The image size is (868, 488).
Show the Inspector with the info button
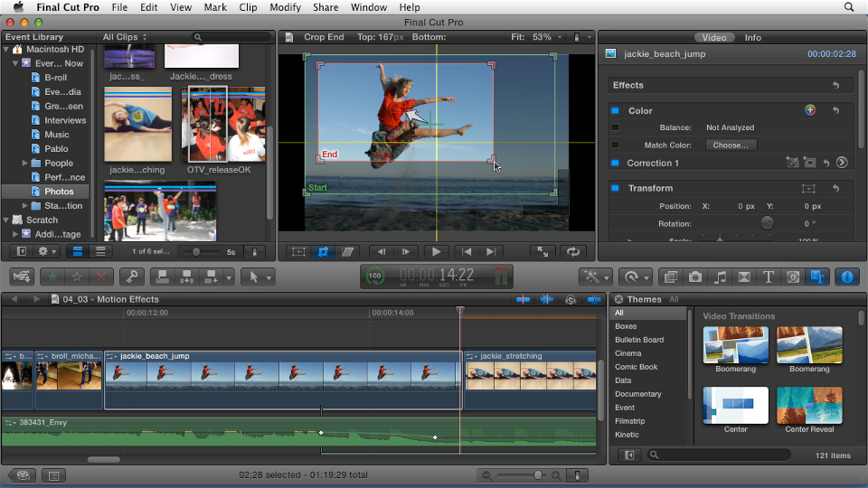[x=846, y=277]
